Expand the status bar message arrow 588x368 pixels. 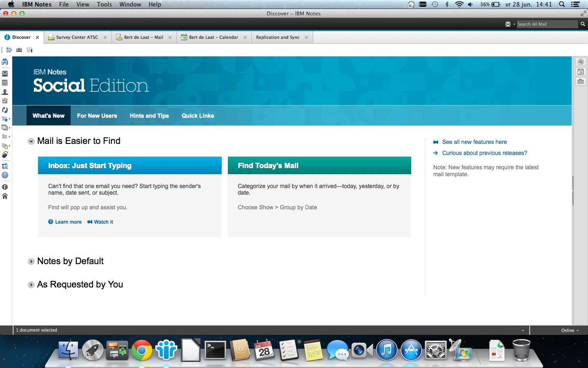coord(523,330)
